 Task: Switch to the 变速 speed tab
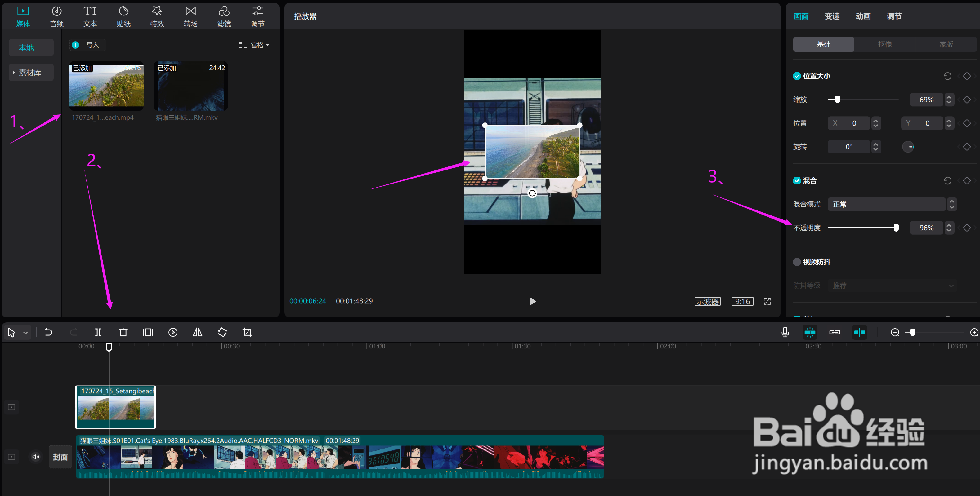pos(832,16)
